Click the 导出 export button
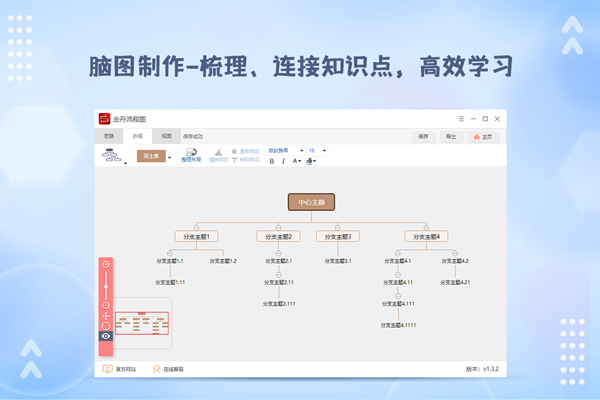The height and width of the screenshot is (400, 600). click(451, 135)
